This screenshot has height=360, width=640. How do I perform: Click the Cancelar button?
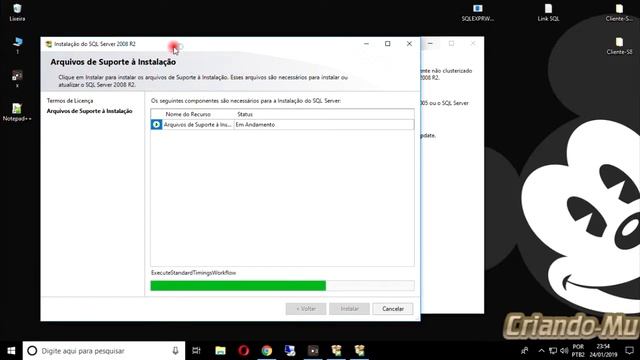(393, 309)
